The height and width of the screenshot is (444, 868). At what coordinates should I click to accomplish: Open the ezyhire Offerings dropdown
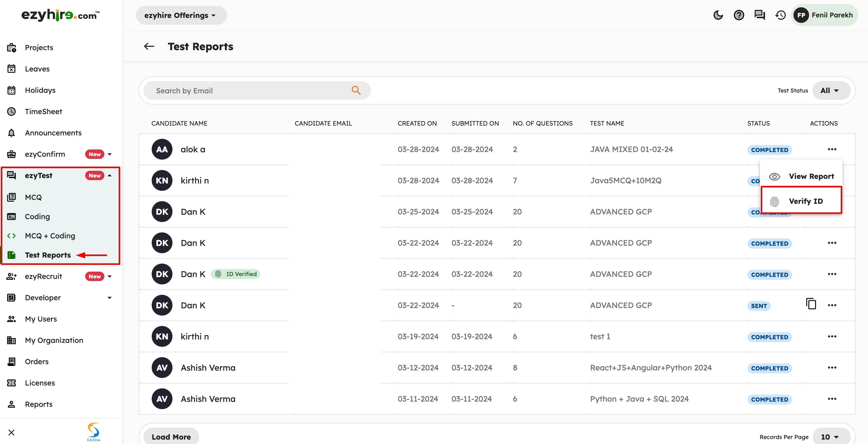point(181,15)
